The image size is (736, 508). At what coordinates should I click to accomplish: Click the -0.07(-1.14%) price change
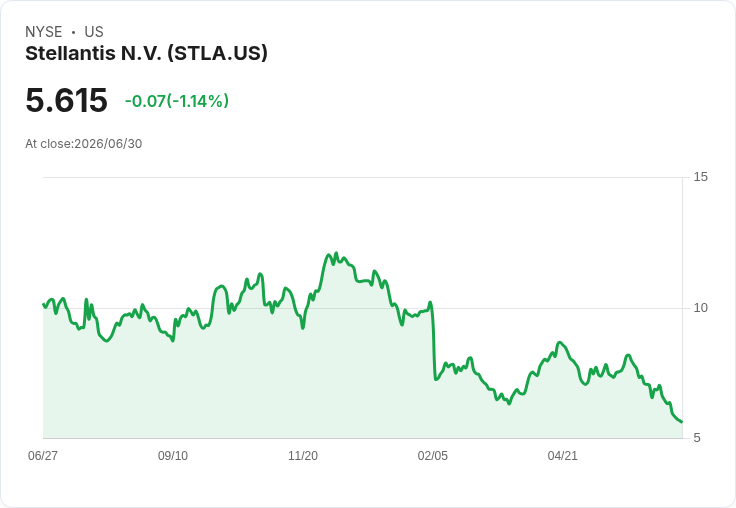[x=177, y=100]
